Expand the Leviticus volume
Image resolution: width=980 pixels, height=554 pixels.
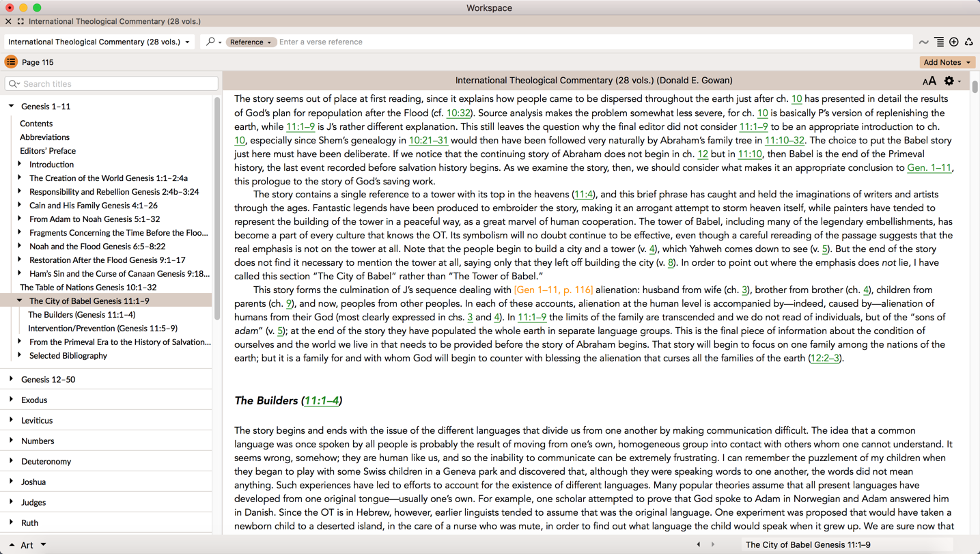(12, 420)
